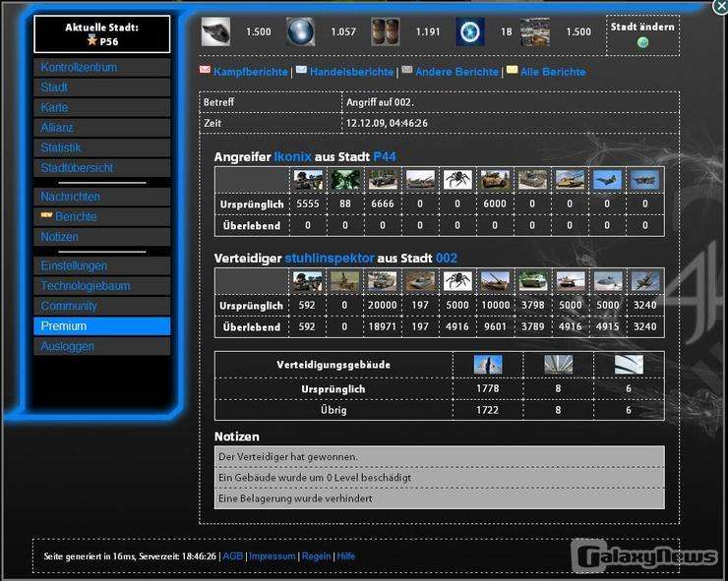728x581 pixels.
Task: Open defender city 002 link
Action: [447, 258]
